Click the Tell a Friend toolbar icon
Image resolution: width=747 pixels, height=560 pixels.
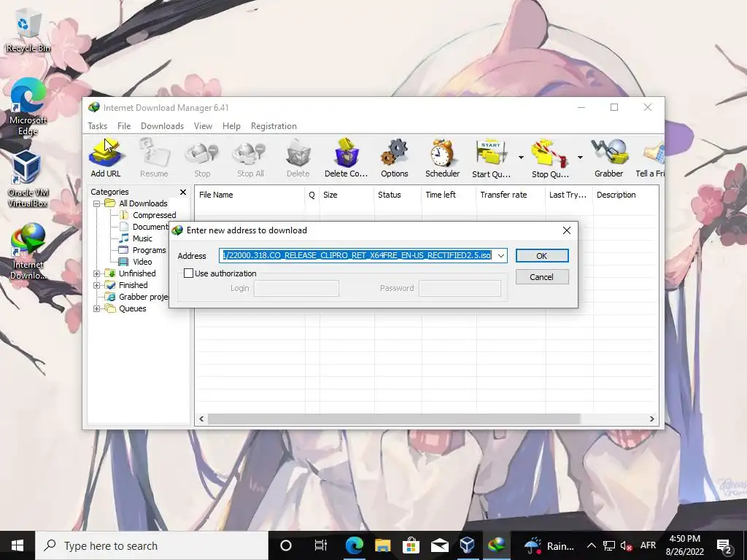650,158
